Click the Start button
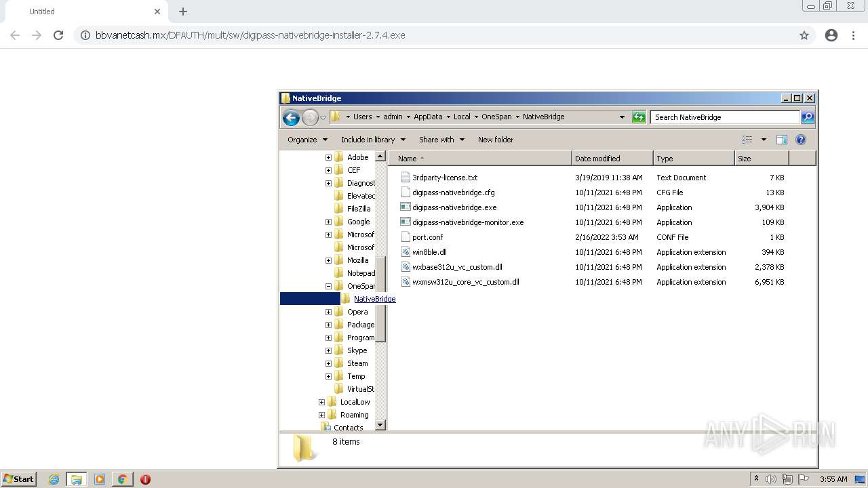Viewport: 868px width, 488px height. (x=19, y=479)
